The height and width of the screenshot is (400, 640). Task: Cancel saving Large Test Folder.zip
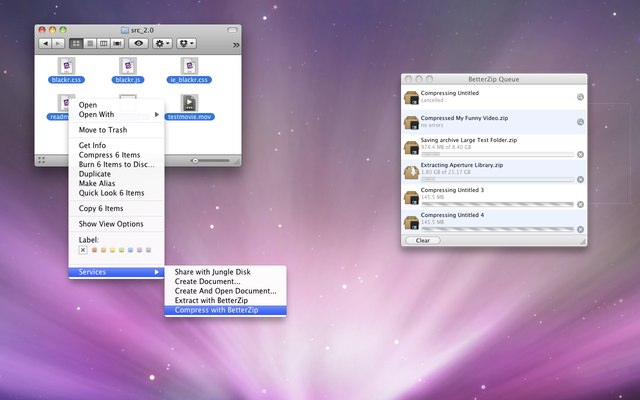coord(579,154)
